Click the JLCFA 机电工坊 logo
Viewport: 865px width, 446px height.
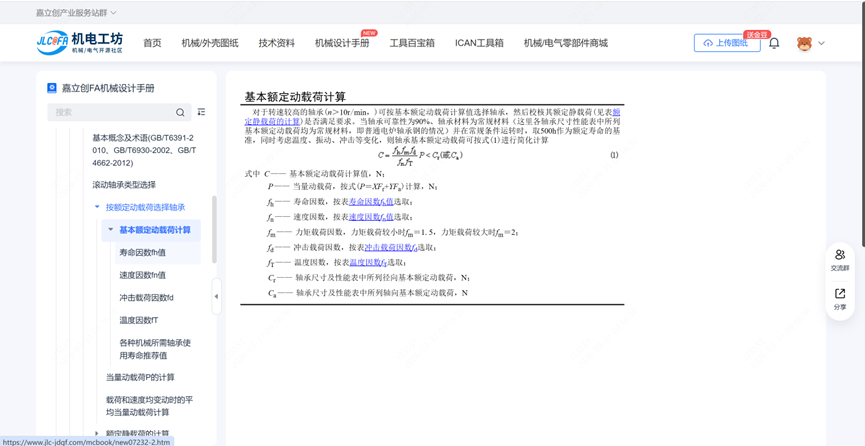tap(80, 42)
